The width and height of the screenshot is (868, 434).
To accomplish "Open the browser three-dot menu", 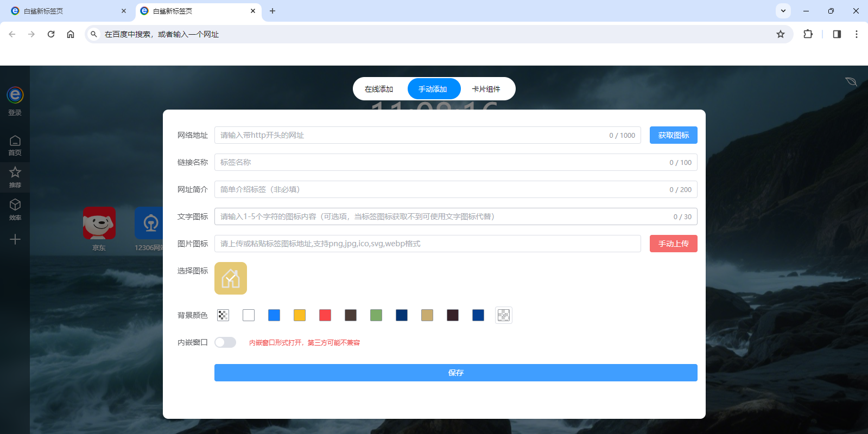I will 857,34.
